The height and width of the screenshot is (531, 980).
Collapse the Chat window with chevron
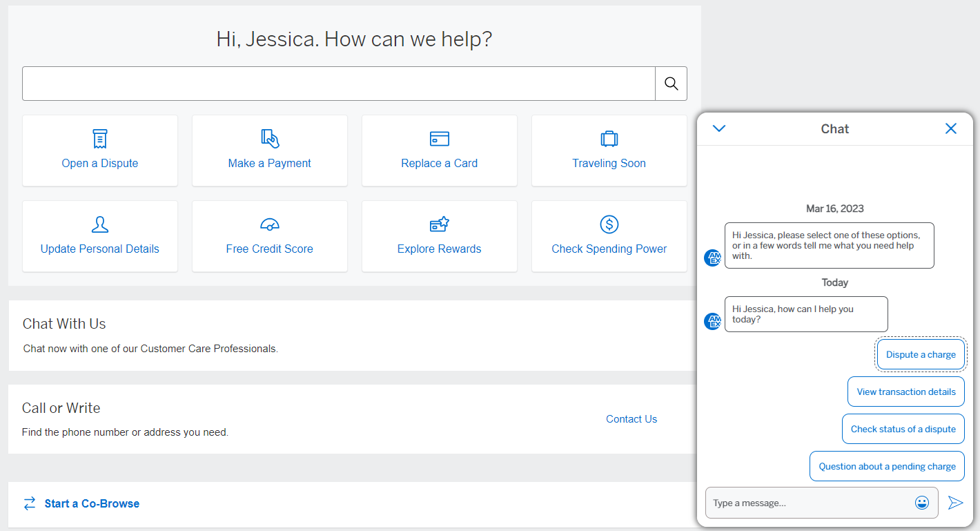pyautogui.click(x=719, y=128)
